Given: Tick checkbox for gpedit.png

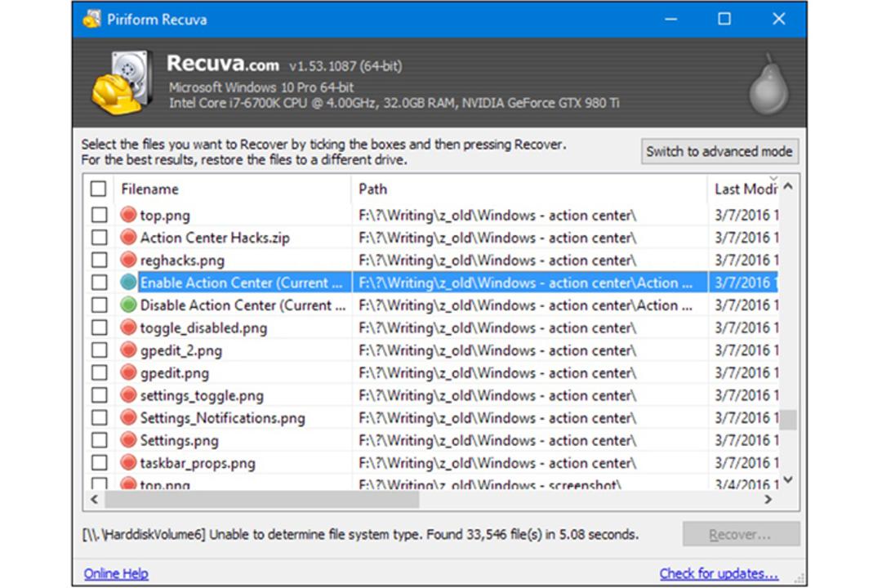Looking at the screenshot, I should click(100, 372).
